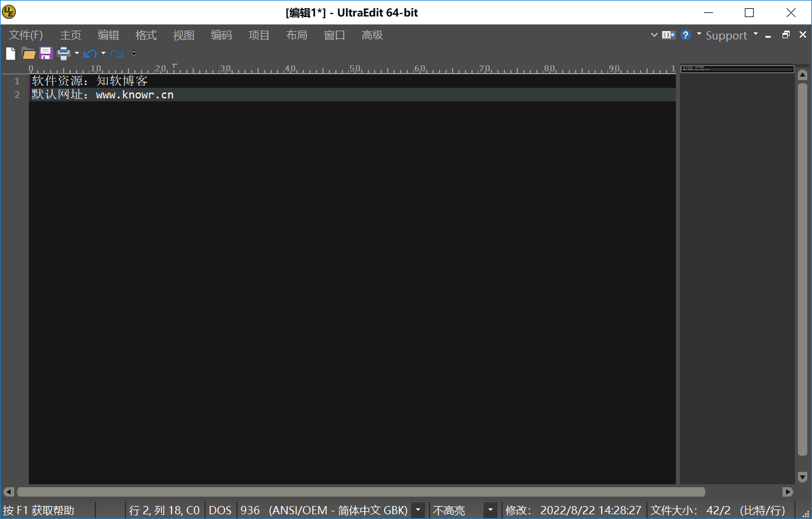
Task: Open the customize quick access toolbar dropdown
Action: [x=134, y=54]
